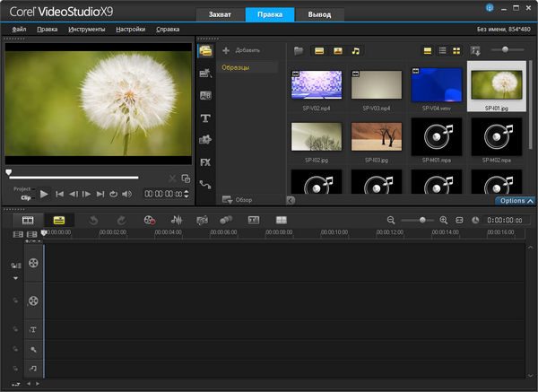The image size is (538, 392).
Task: Click the zoom-in magnifier on timeline
Action: 441,220
